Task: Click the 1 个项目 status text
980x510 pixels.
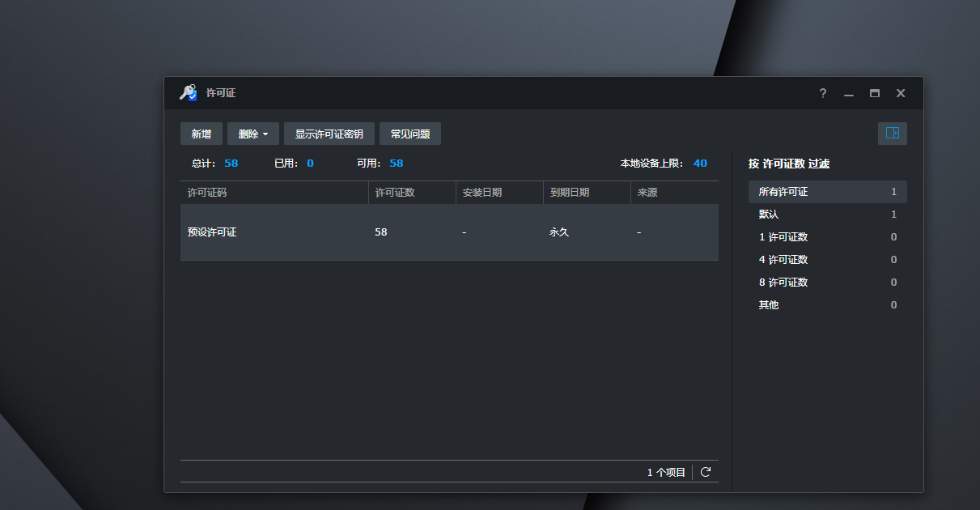Action: click(666, 472)
